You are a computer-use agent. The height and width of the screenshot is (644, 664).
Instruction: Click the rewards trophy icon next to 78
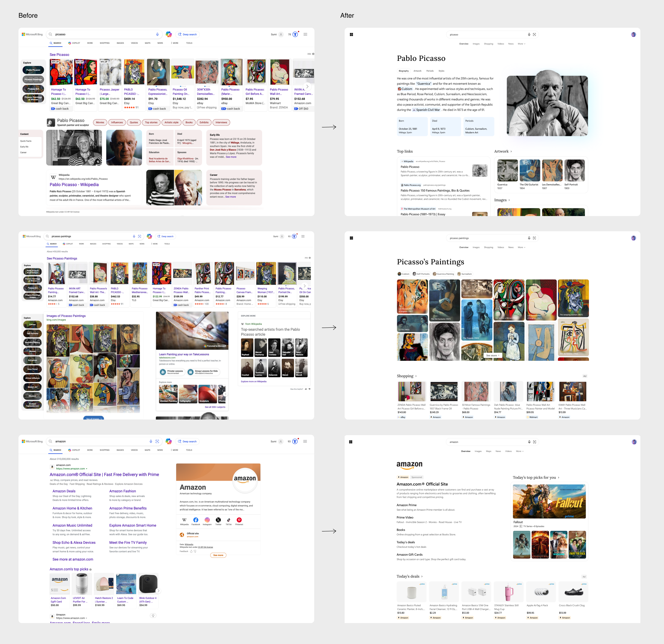click(295, 34)
